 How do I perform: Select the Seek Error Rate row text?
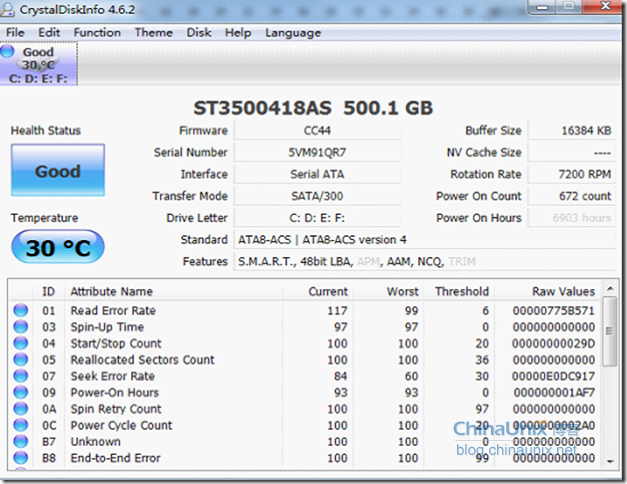pos(113,376)
